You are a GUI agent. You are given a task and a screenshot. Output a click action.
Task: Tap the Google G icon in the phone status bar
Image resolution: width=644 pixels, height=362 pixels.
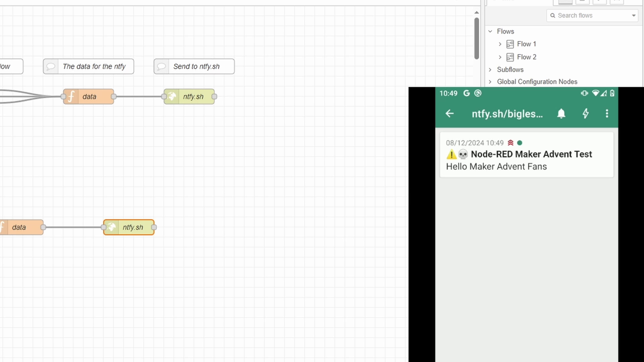click(467, 93)
